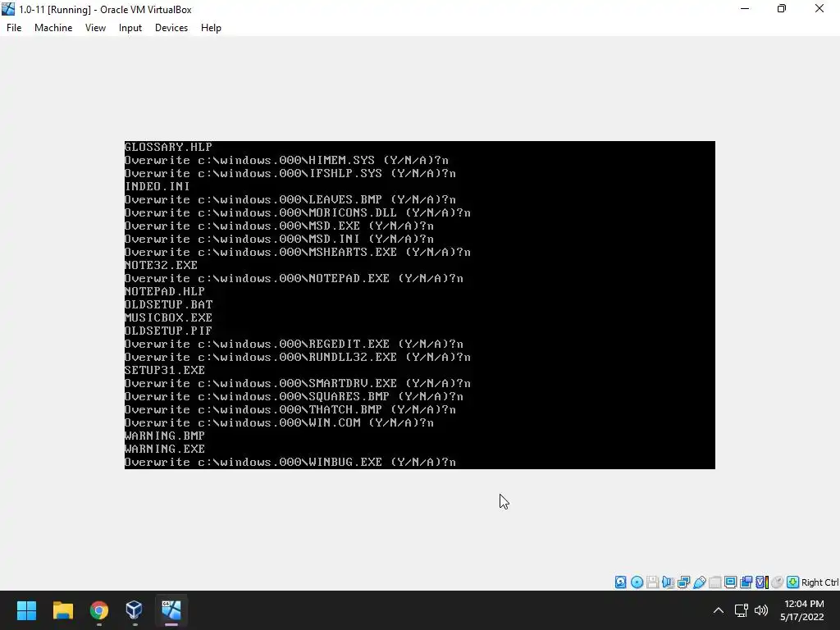
Task: Click the network adapters status icon
Action: point(683,582)
